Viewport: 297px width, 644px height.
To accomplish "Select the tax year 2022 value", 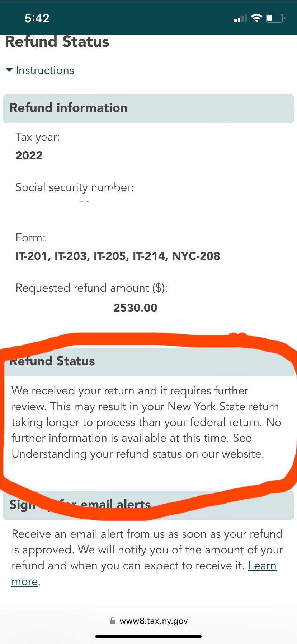I will pyautogui.click(x=29, y=155).
